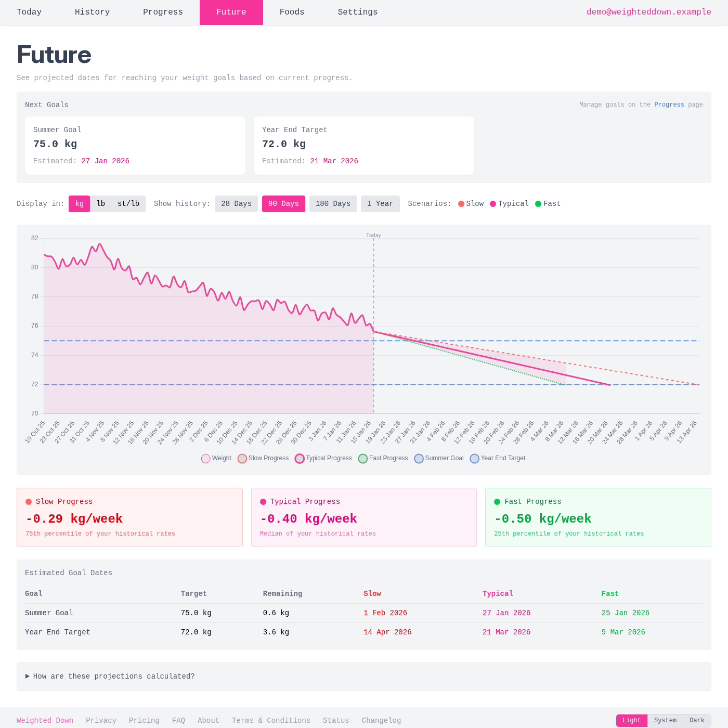This screenshot has width=728, height=728.
Task: Click the demo account email address
Action: (648, 12)
